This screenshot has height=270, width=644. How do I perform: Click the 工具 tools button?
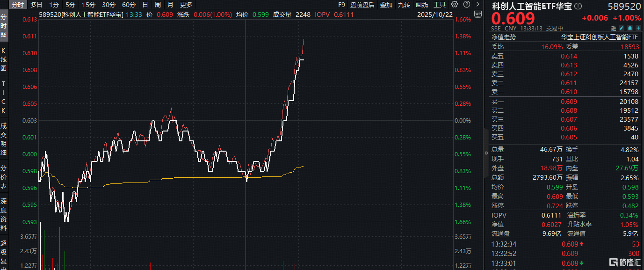(440, 5)
